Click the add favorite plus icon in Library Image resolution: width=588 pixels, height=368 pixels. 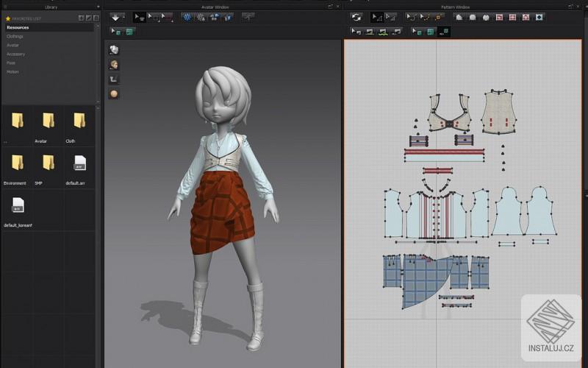tap(81, 18)
